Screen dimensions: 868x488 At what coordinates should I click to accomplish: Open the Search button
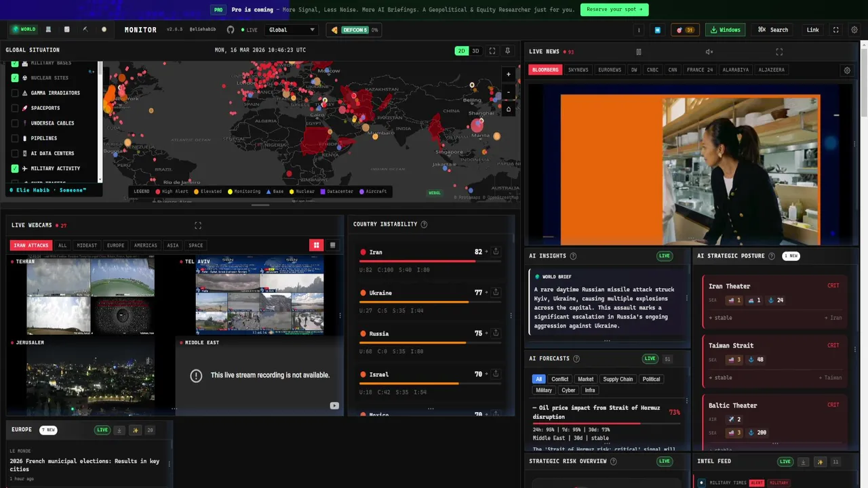pyautogui.click(x=773, y=30)
